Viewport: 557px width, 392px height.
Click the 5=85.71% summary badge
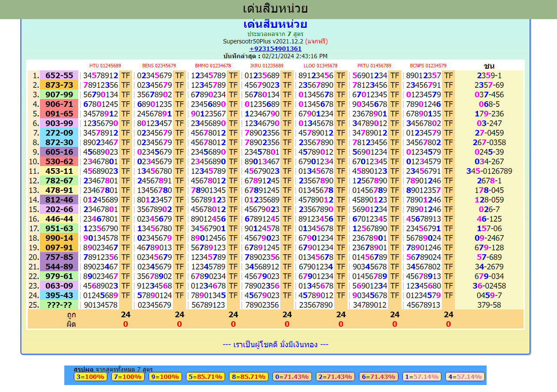[206, 377]
